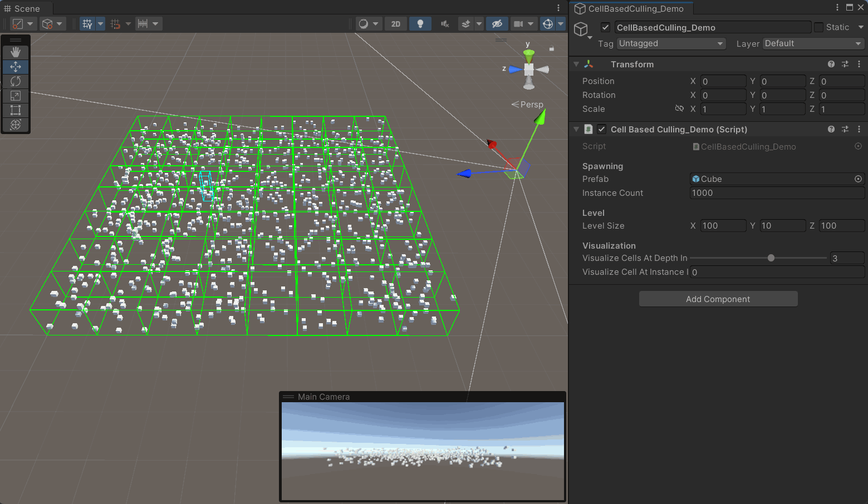Collapse the Cell Based Culling_Demo script foldout
Screen dimensions: 868x504
coord(576,129)
